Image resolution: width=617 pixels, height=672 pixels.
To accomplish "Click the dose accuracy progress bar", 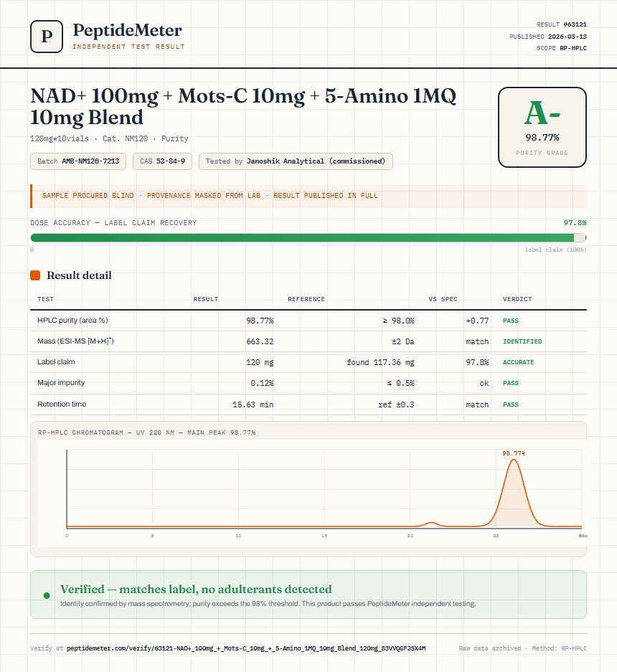I will click(x=308, y=238).
